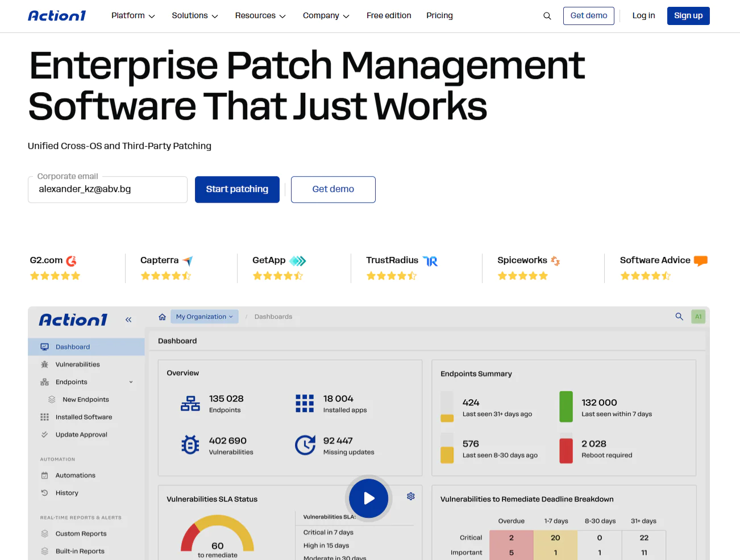Viewport: 740px width, 560px height.
Task: Click the GetApp chevrons logo icon
Action: pos(298,261)
